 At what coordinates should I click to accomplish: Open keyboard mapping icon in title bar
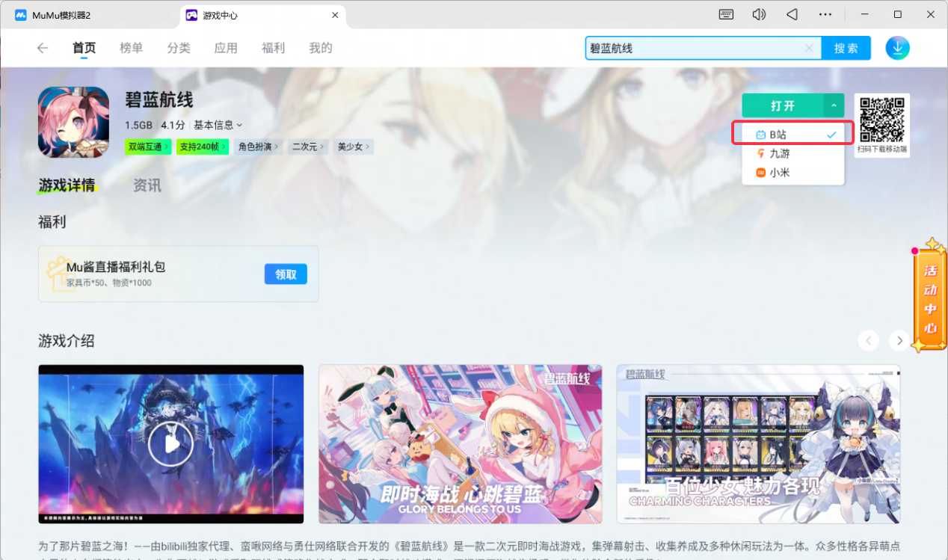tap(726, 14)
